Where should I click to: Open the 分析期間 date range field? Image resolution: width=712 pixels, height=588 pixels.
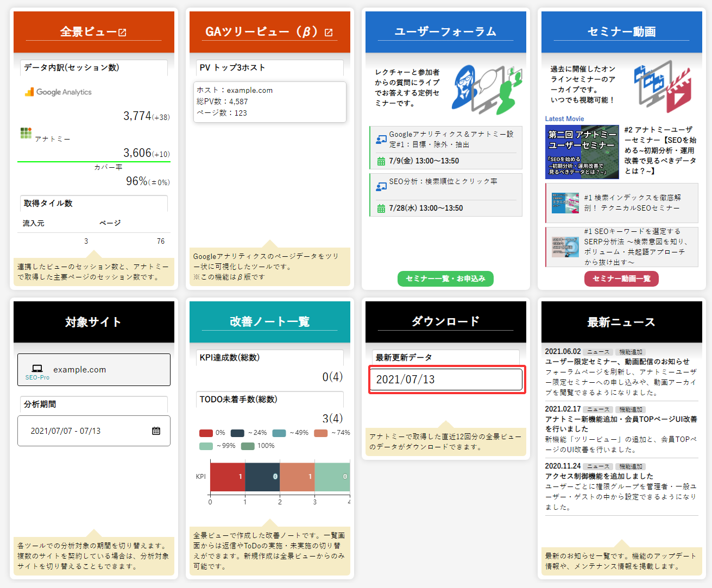pos(94,431)
